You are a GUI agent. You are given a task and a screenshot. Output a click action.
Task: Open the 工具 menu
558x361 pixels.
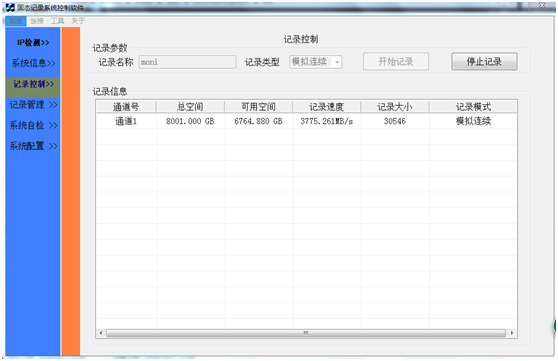(57, 21)
